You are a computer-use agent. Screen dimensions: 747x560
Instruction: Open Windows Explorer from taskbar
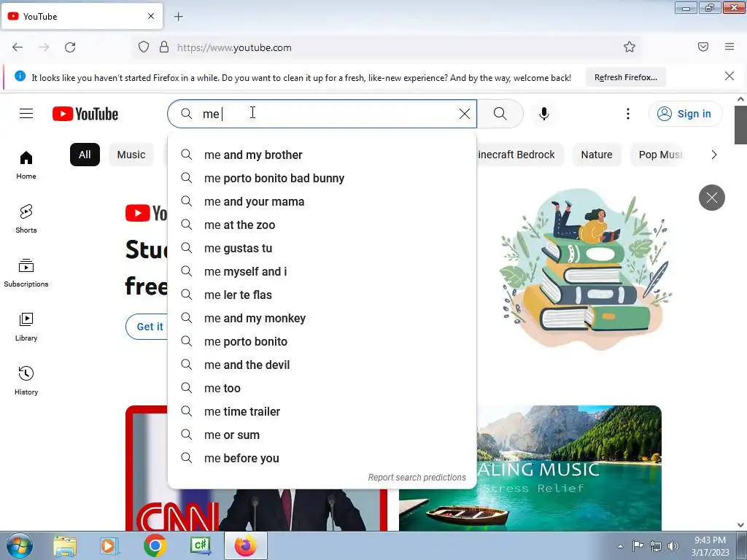65,546
